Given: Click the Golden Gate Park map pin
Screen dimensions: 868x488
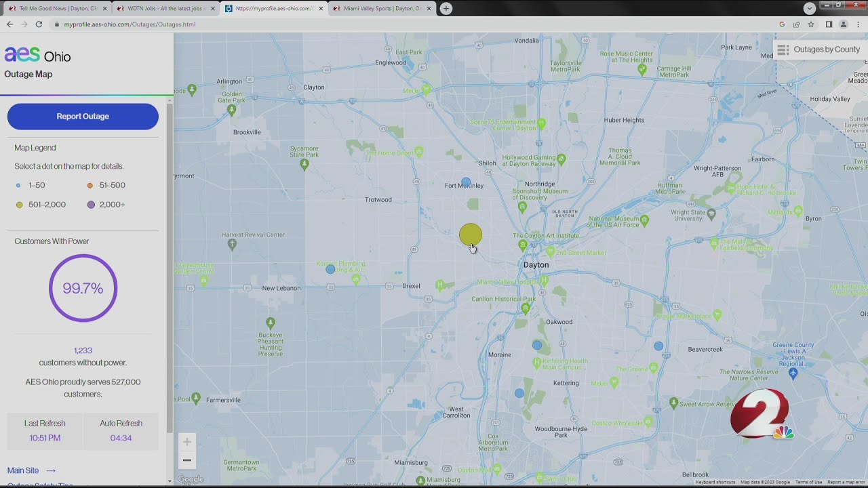Looking at the screenshot, I should click(x=232, y=109).
